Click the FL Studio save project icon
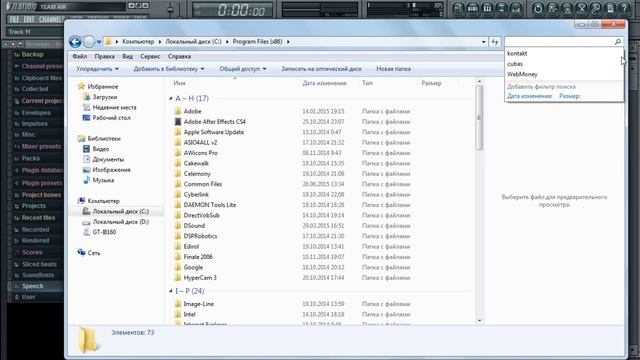This screenshot has width=640, height=360. click(553, 8)
